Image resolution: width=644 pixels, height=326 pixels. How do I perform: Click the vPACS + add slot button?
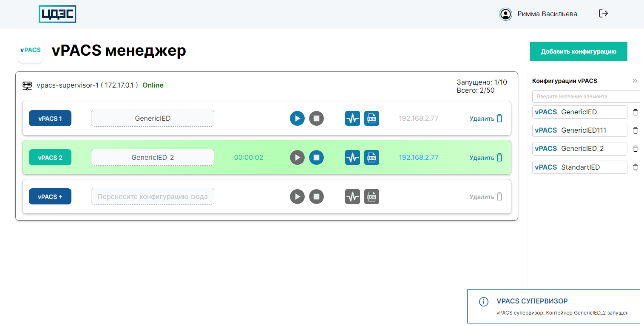click(x=50, y=197)
